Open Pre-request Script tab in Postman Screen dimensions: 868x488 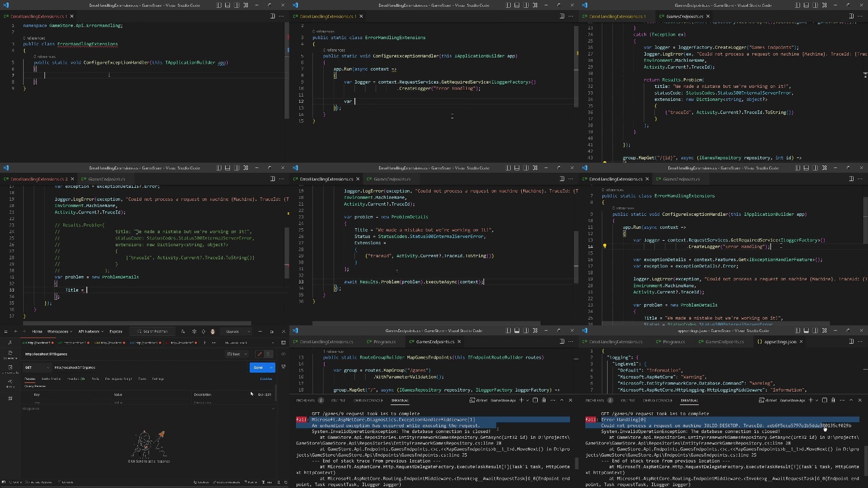point(119,379)
